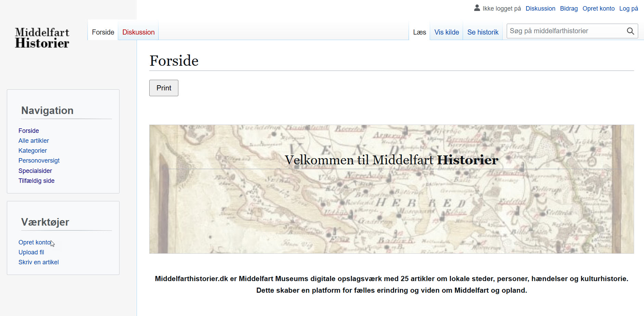Image resolution: width=644 pixels, height=316 pixels.
Task: Click Opret konto in the top user bar
Action: coord(598,9)
